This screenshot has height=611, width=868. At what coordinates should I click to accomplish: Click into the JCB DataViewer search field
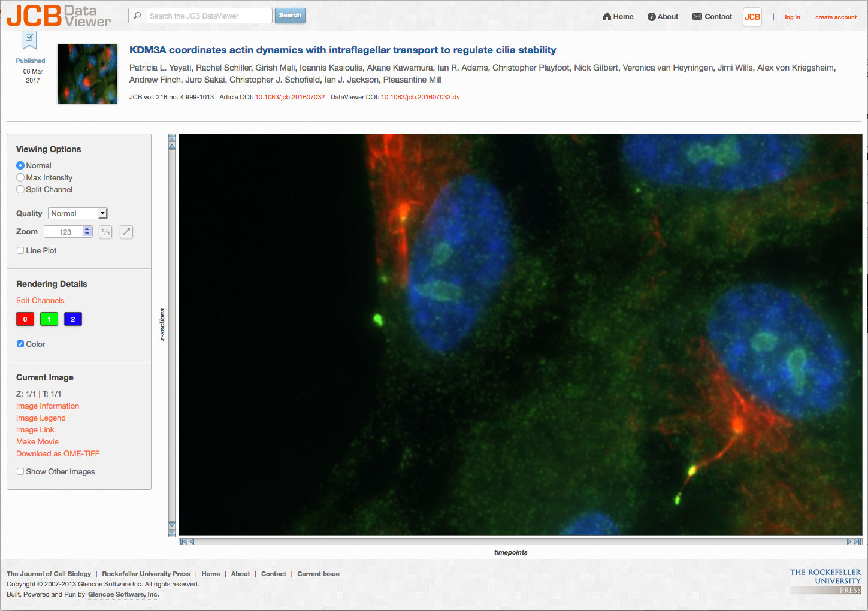209,16
